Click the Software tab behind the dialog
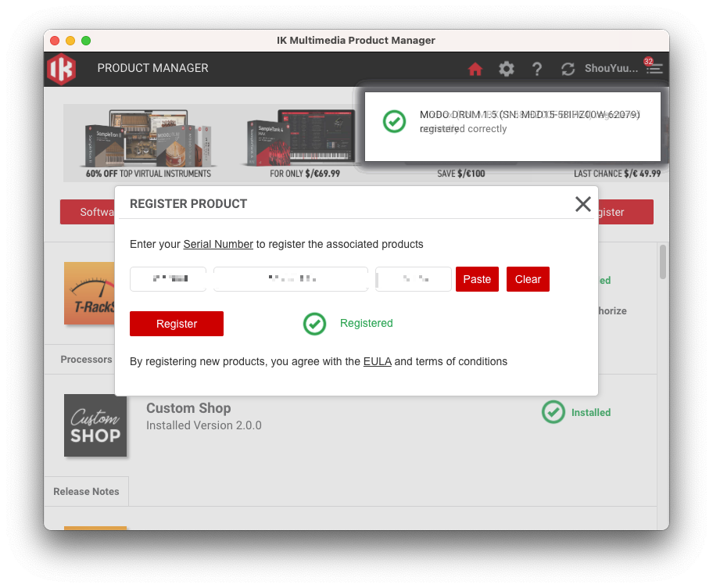713x588 pixels. (88, 212)
